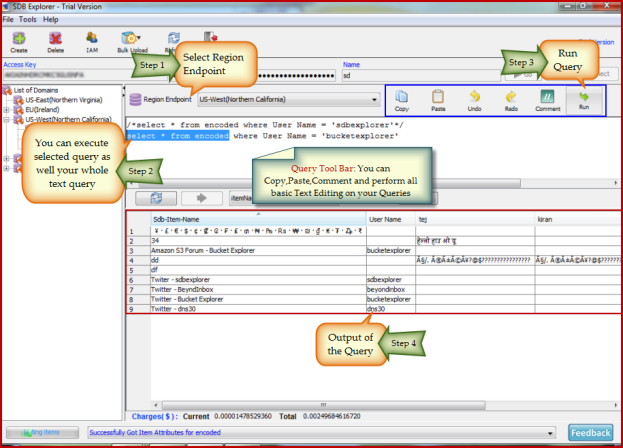Click the Region Endpoint database icon
This screenshot has height=448, width=623.
(x=135, y=99)
